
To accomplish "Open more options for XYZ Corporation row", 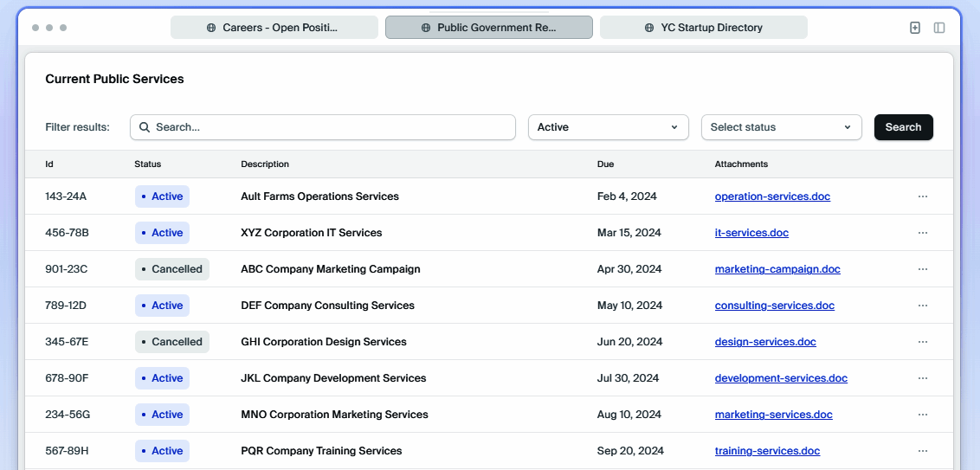I will 922,233.
